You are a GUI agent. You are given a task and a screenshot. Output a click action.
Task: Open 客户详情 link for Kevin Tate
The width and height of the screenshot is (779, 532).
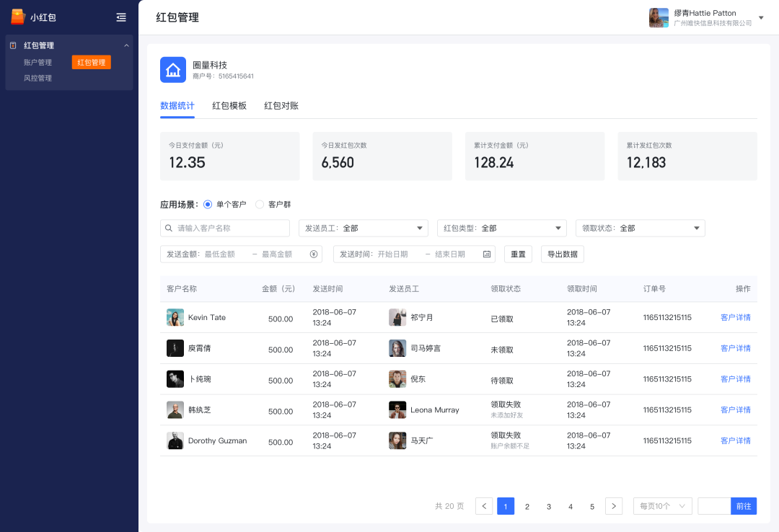coord(735,317)
